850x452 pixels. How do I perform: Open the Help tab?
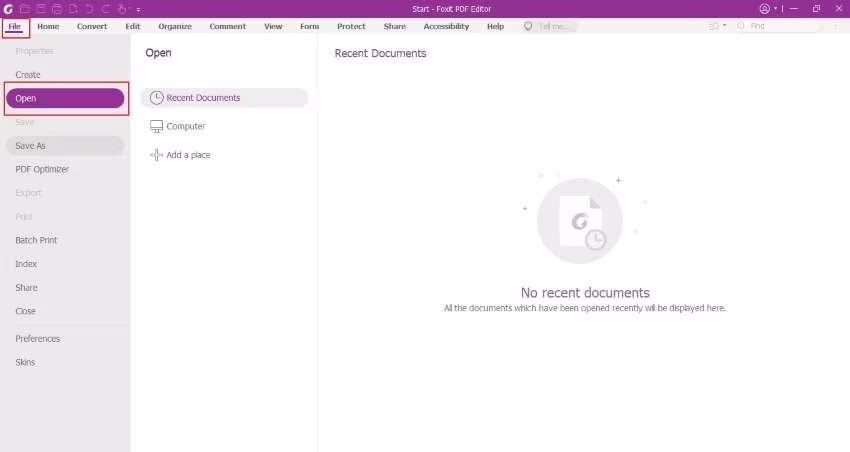[x=495, y=26]
